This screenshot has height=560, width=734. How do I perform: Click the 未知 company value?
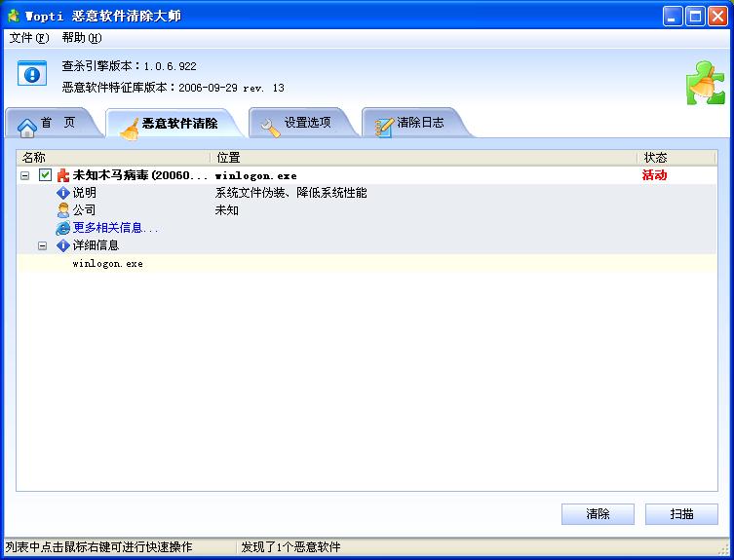pos(226,210)
